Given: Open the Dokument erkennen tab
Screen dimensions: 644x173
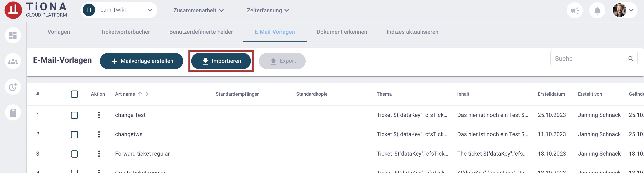Looking at the screenshot, I should [x=342, y=32].
